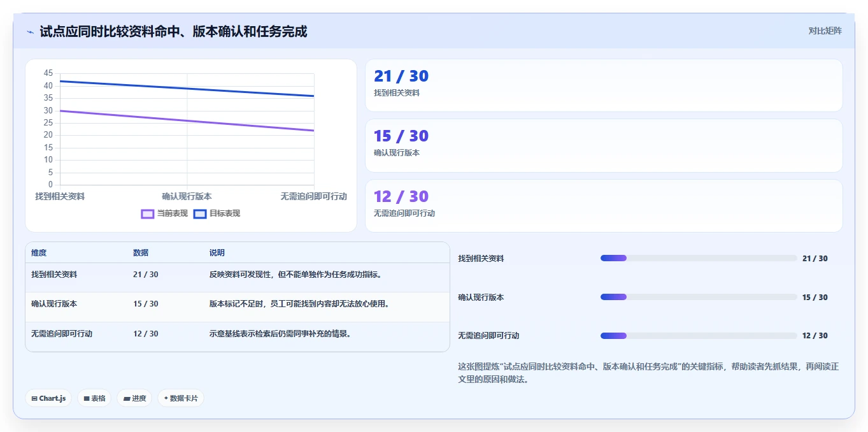This screenshot has height=432, width=868.
Task: Click table value 21 / 30
Action: point(146,275)
